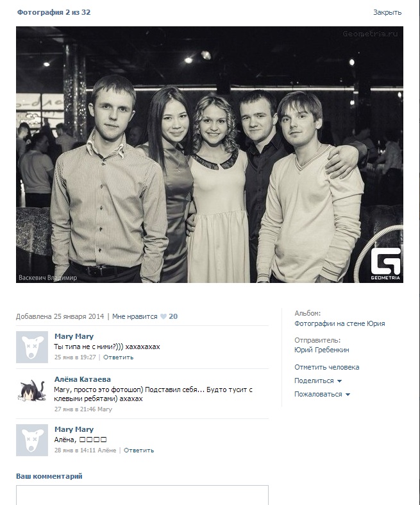Expand the Поделиться dropdown arrow
This screenshot has width=420, height=505.
pos(339,381)
